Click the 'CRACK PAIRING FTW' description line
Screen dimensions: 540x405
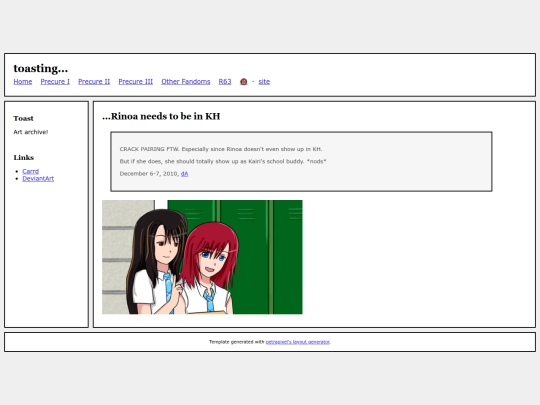(221, 149)
